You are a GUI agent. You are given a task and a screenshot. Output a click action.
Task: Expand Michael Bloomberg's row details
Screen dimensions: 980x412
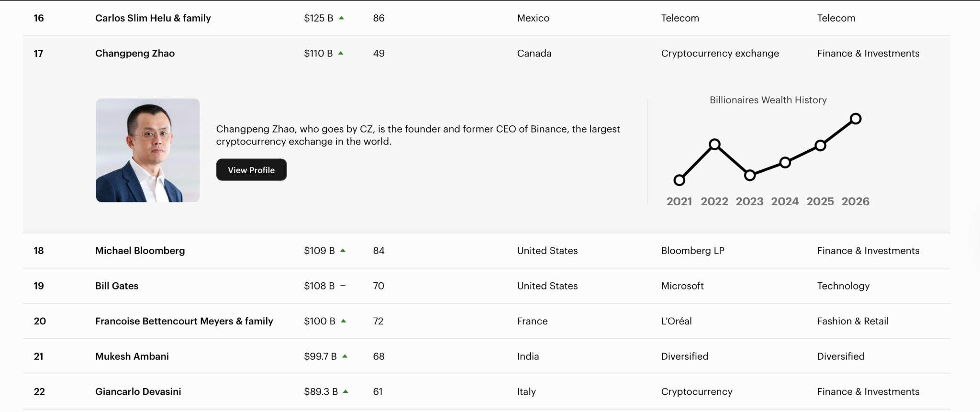pos(140,250)
